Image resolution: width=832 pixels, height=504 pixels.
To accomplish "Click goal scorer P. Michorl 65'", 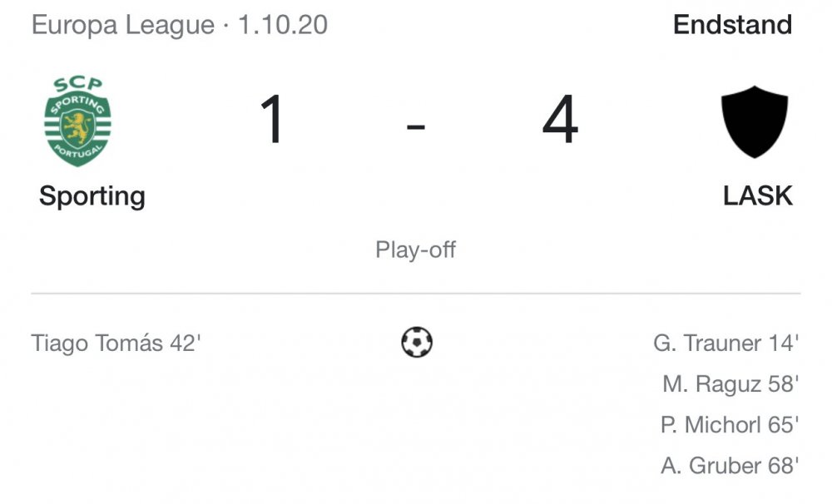I will (730, 424).
